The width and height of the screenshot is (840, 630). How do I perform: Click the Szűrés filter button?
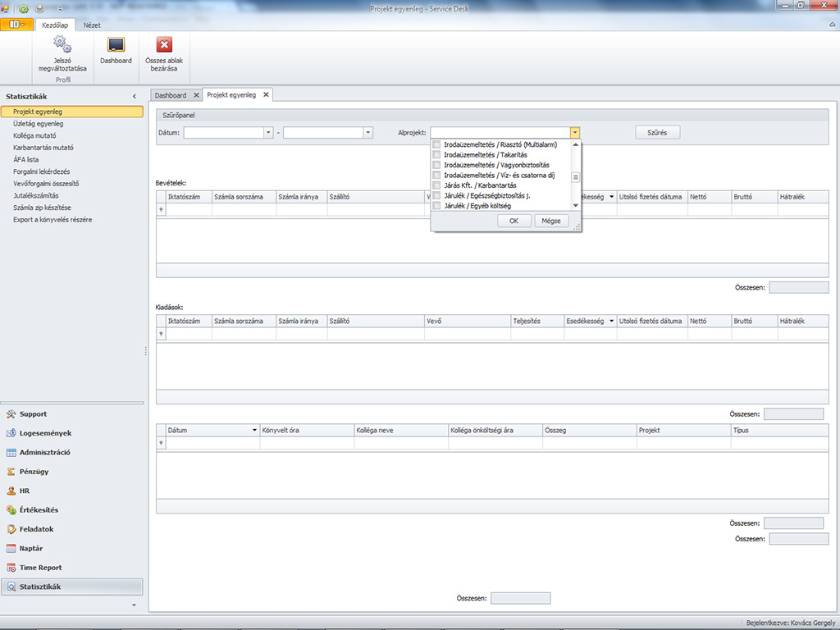pyautogui.click(x=657, y=132)
